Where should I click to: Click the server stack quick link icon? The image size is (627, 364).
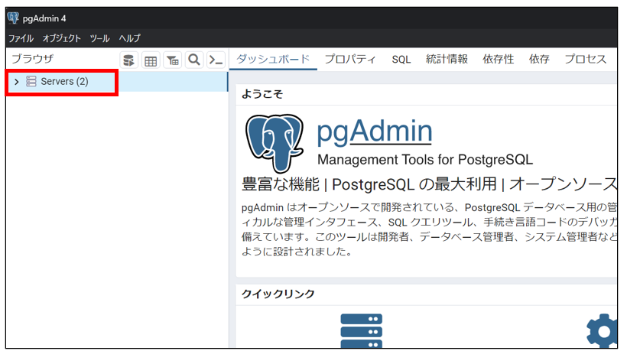pos(362,331)
